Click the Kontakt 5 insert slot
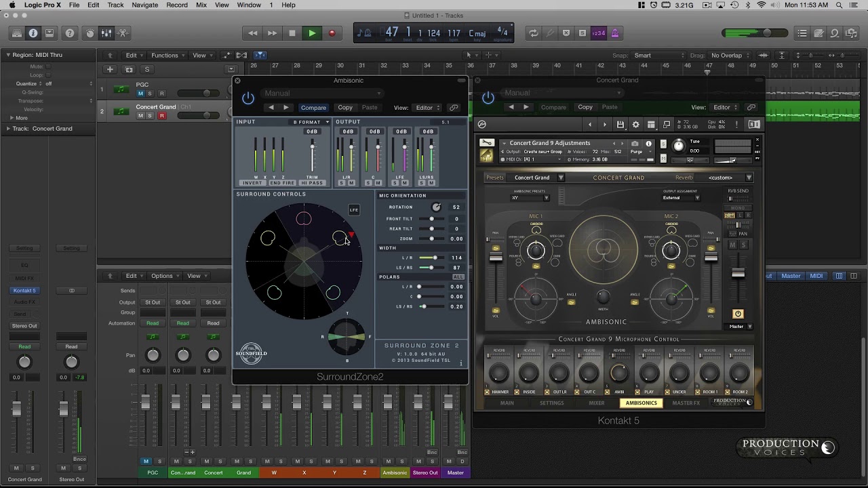868x488 pixels. tap(24, 291)
